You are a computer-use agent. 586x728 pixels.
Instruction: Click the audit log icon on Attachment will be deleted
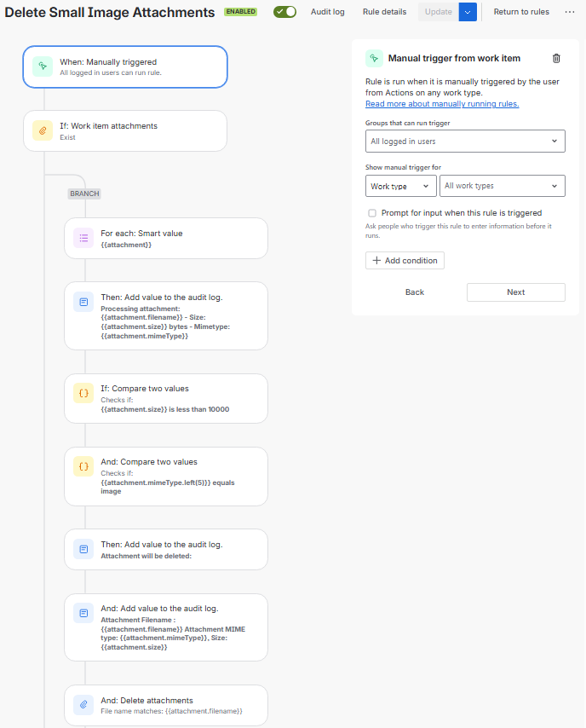point(83,550)
